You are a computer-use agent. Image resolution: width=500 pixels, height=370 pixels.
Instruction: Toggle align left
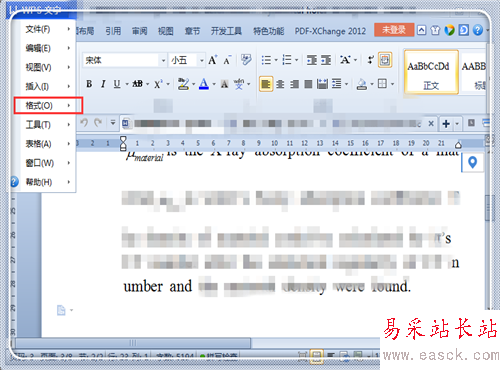tap(266, 84)
